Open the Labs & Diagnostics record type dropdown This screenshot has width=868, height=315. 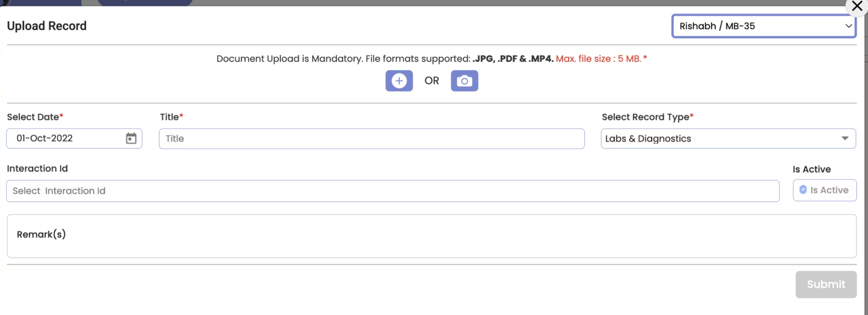[x=728, y=138]
